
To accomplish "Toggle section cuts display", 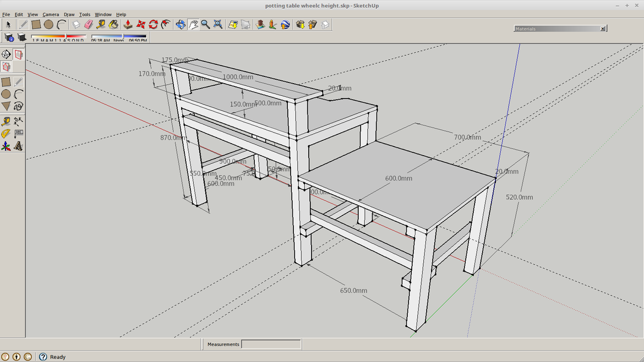I will click(6, 67).
